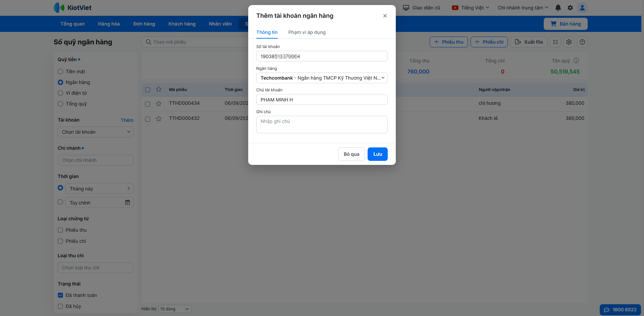
Task: Tick the TTHD000432 row checkbox
Action: click(x=148, y=119)
